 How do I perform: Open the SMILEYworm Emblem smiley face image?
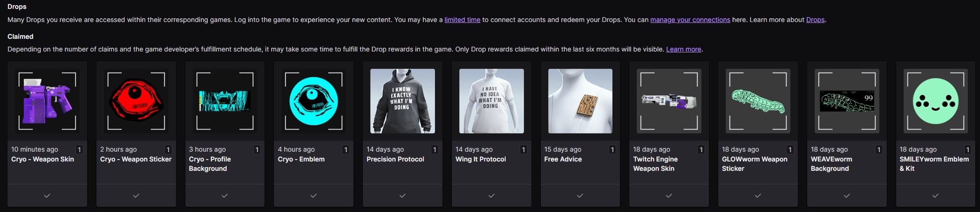[x=935, y=101]
